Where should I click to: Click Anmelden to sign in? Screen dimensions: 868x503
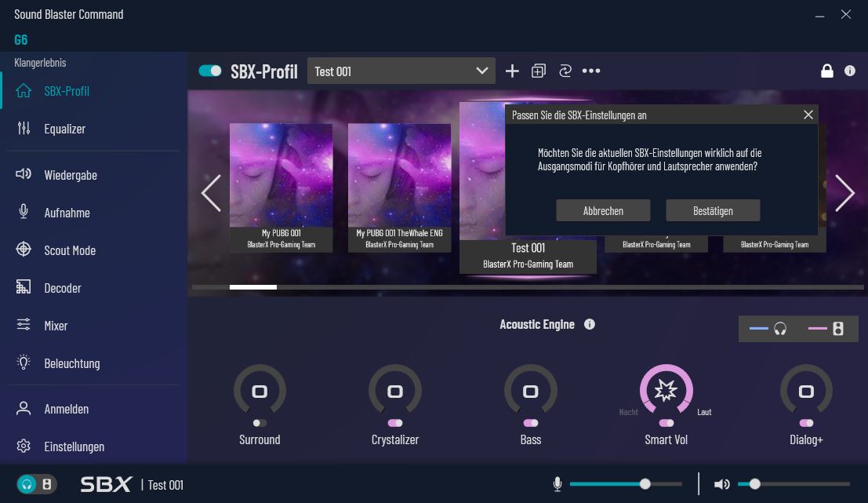click(x=94, y=409)
